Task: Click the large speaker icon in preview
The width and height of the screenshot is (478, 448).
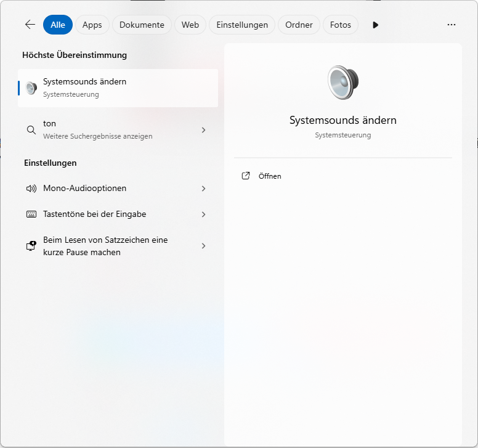Action: (x=343, y=83)
